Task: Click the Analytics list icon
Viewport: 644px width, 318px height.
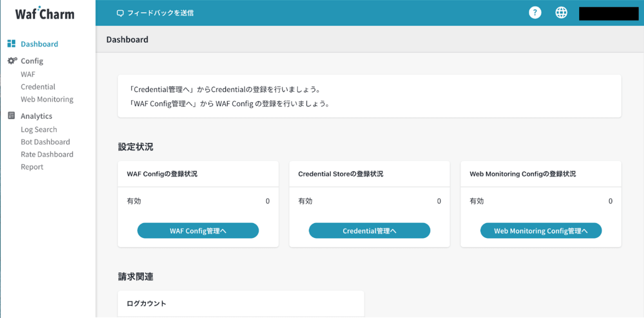Action: click(11, 116)
